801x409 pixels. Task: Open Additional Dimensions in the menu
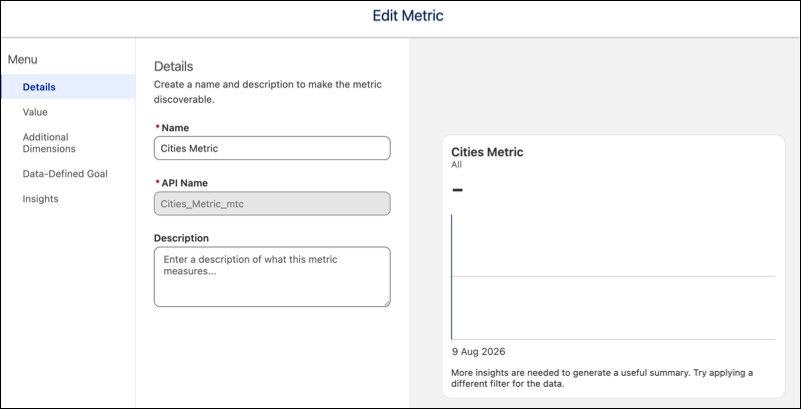click(49, 143)
